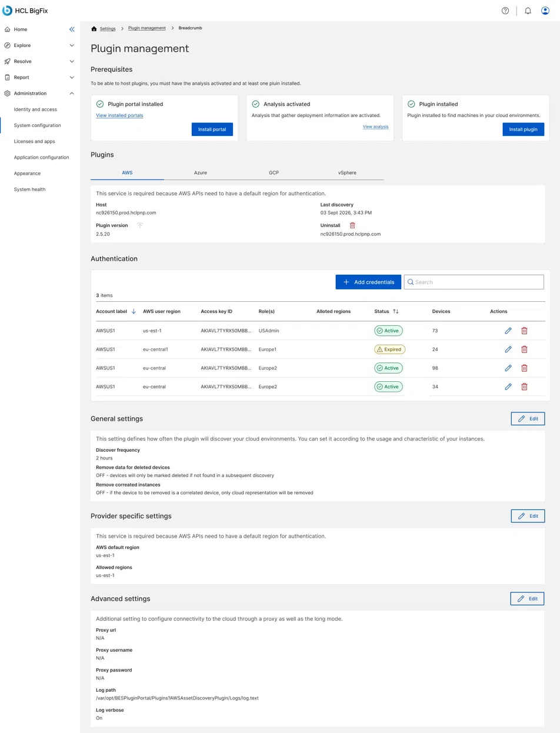The width and height of the screenshot is (560, 733).
Task: Click the credentials Search field
Action: 474,282
